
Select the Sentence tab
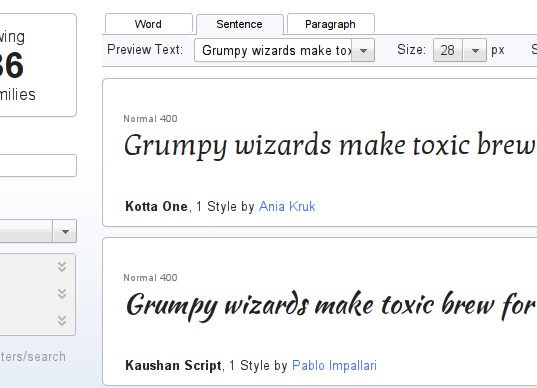pos(240,24)
